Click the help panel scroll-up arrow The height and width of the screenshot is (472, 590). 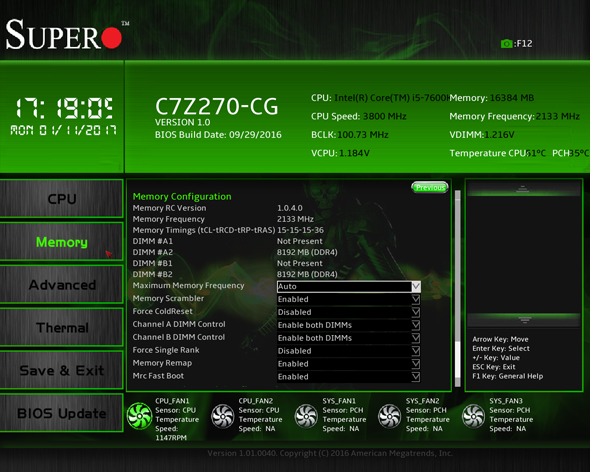[x=522, y=189]
